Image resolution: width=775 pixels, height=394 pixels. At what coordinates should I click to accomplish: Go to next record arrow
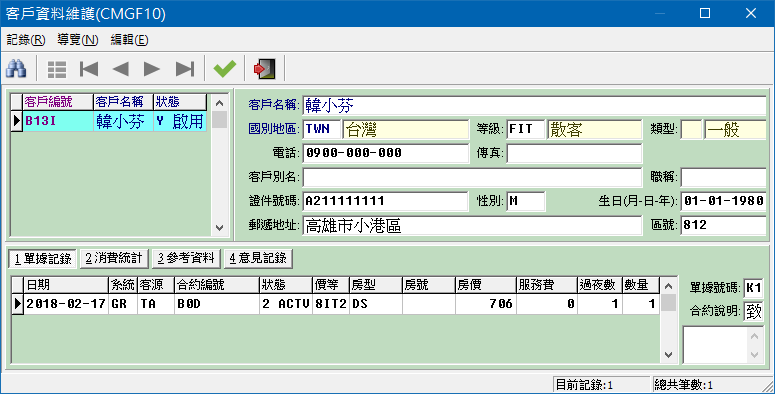pyautogui.click(x=152, y=69)
